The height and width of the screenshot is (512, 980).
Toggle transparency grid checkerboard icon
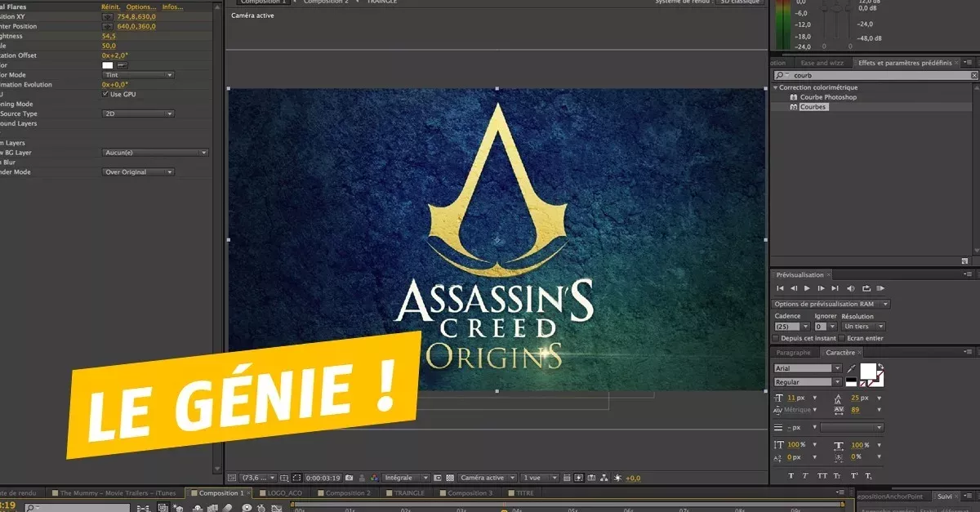pos(449,478)
